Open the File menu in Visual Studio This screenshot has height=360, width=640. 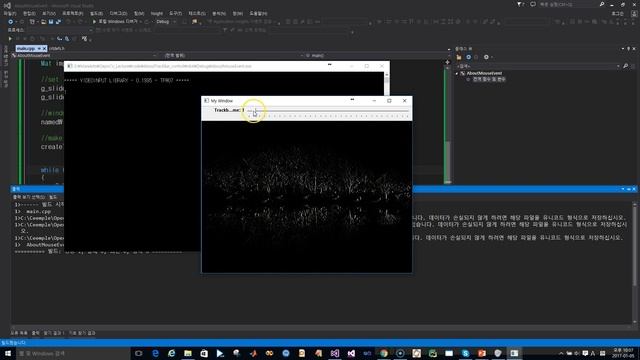[x=9, y=13]
